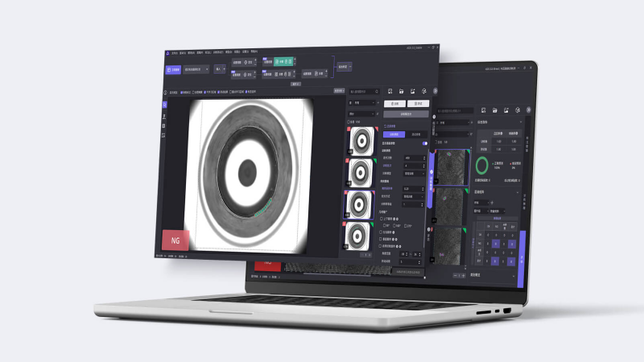
Task: Click the 3D cube icon in right panel toolbar
Action: (423, 93)
